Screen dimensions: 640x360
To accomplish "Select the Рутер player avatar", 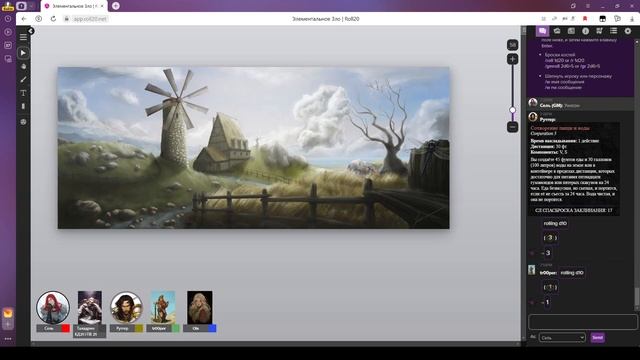I will pyautogui.click(x=126, y=307).
